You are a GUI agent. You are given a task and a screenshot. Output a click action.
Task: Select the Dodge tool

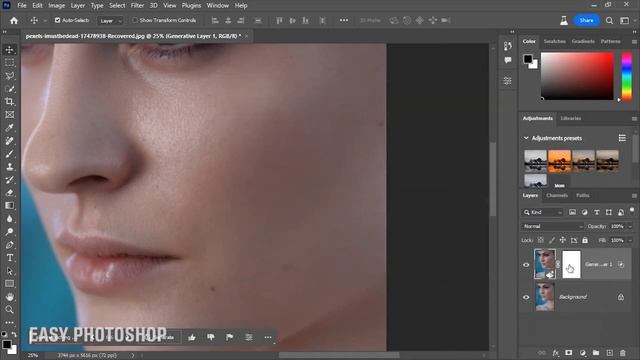point(9,232)
